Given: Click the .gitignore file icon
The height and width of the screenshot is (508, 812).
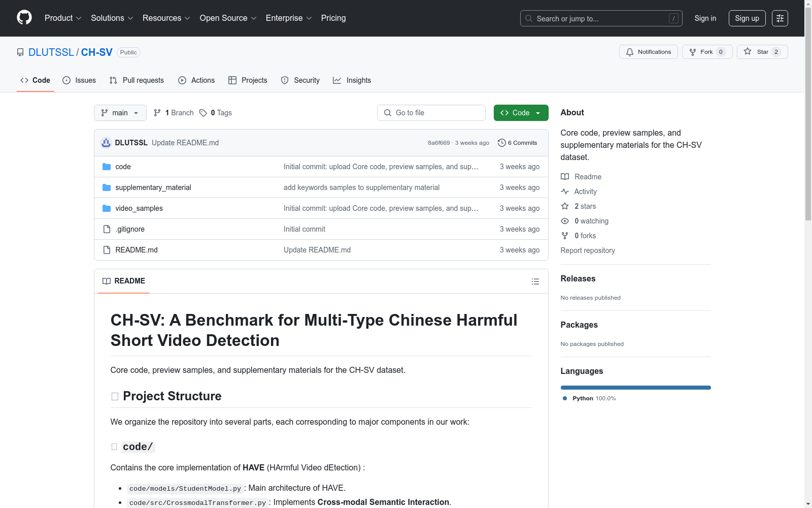Looking at the screenshot, I should coord(107,229).
